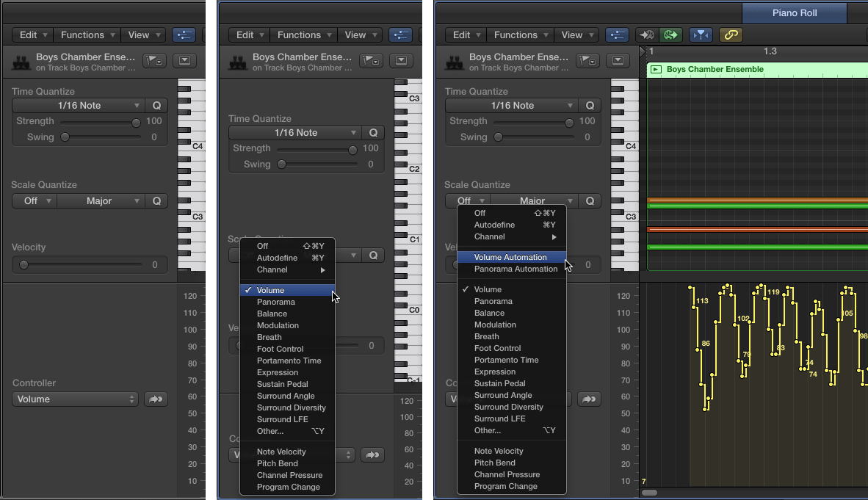Toggle automation view button in right panel
The height and width of the screenshot is (500, 868).
pos(617,35)
